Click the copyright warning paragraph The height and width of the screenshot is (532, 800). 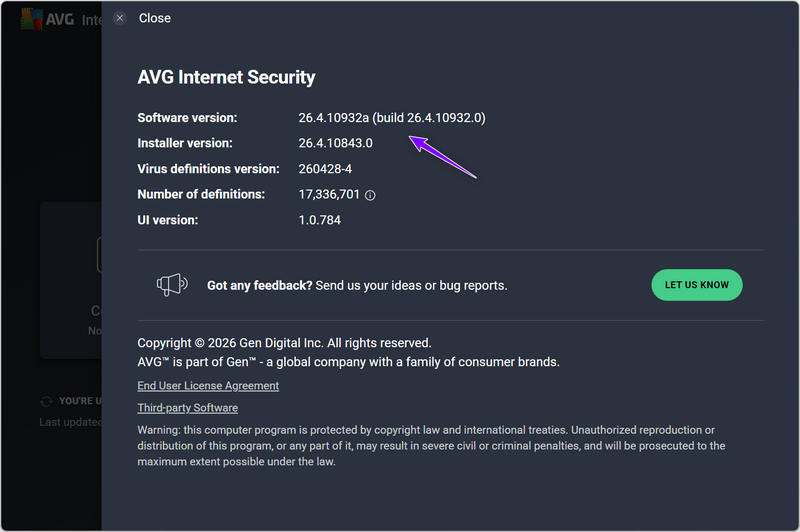coord(430,446)
